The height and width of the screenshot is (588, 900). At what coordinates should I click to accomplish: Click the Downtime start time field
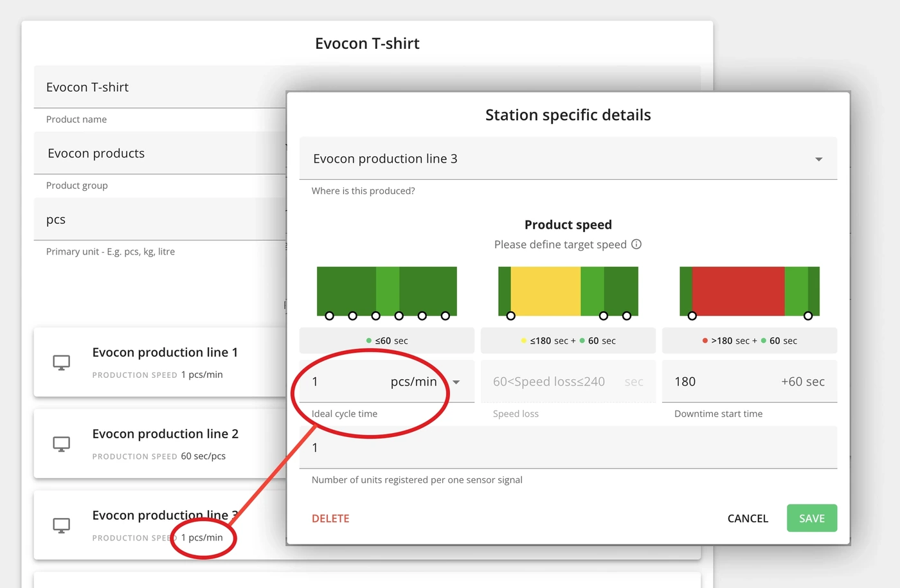750,382
